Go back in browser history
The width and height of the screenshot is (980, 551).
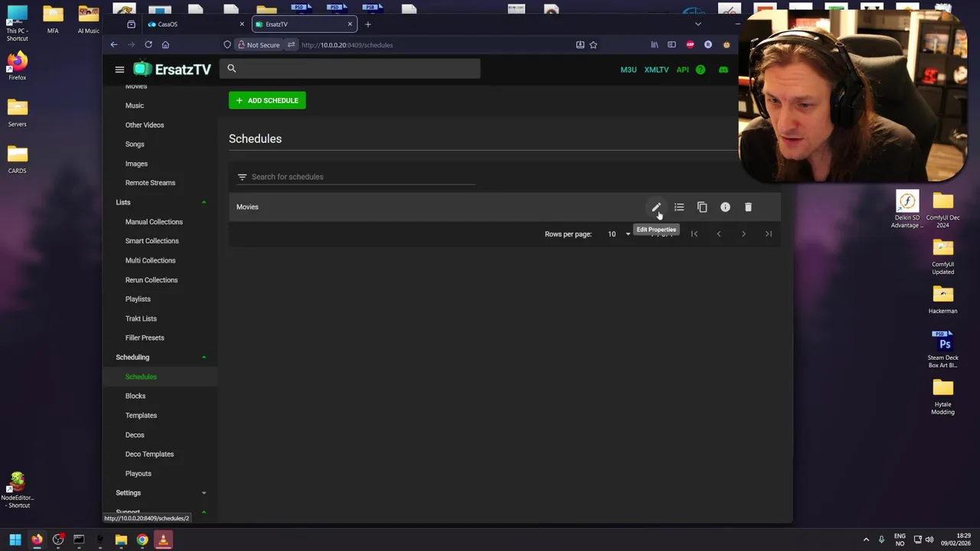pyautogui.click(x=114, y=44)
